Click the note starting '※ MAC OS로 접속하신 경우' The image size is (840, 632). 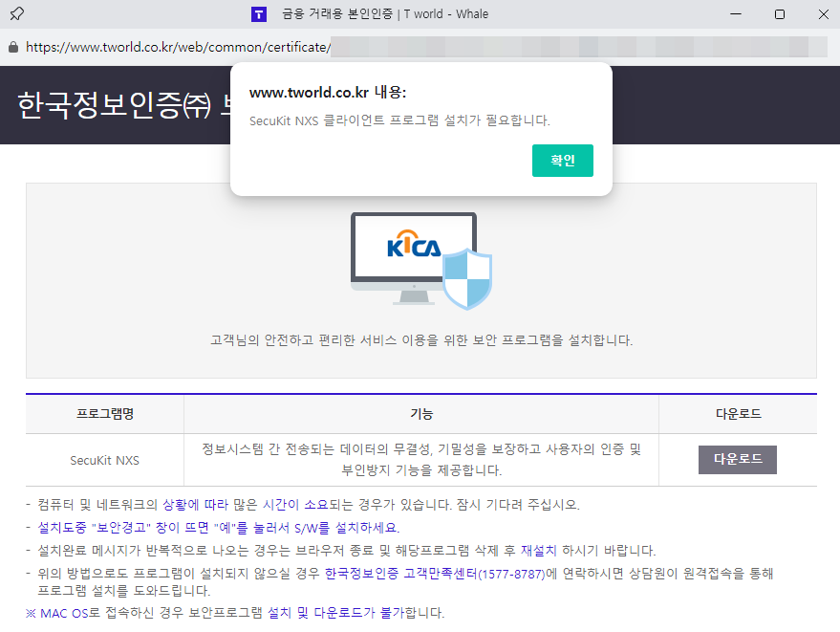coord(235,613)
